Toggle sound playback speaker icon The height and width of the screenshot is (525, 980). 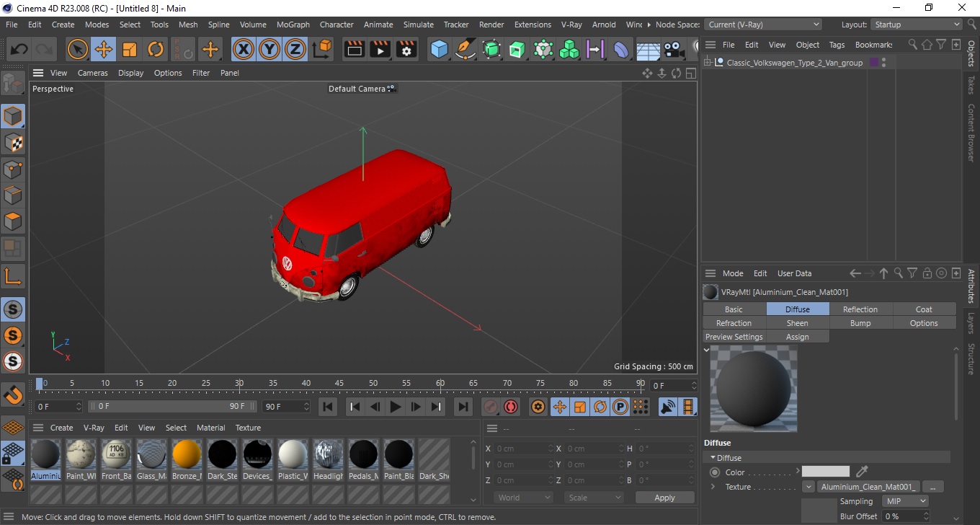click(669, 407)
